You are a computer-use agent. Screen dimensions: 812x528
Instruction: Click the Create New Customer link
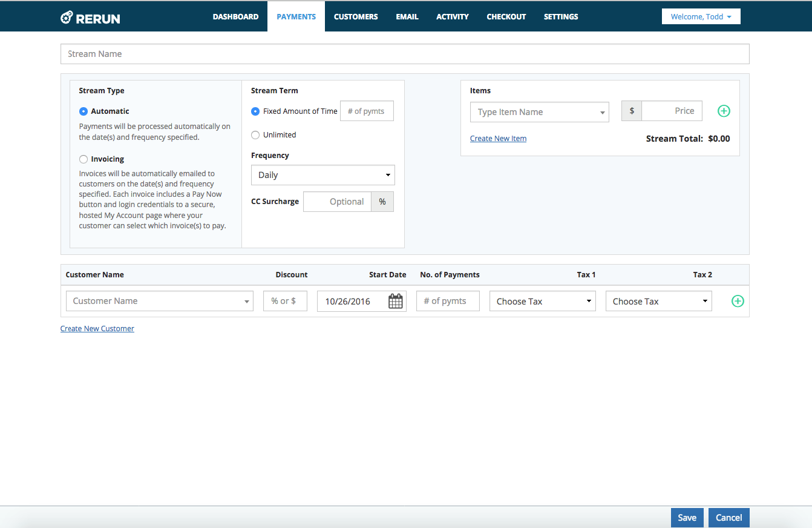(97, 329)
